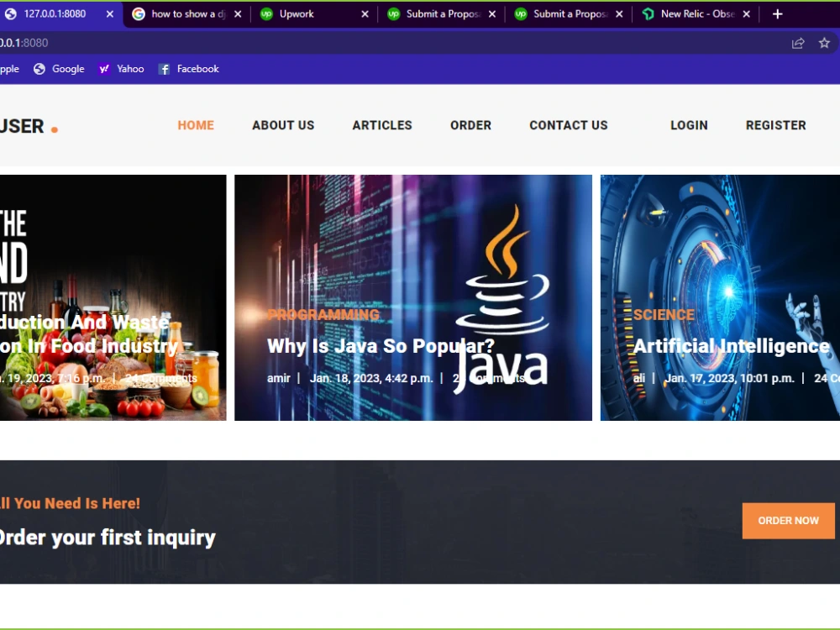The image size is (840, 630).
Task: Open 'Artificial Intelligence' article title
Action: (x=731, y=346)
